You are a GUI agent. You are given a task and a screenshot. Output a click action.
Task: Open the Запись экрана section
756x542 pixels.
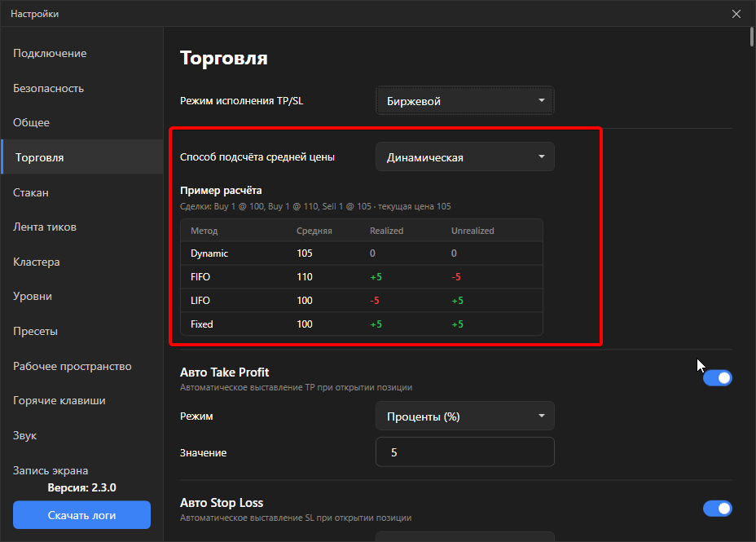tap(51, 470)
